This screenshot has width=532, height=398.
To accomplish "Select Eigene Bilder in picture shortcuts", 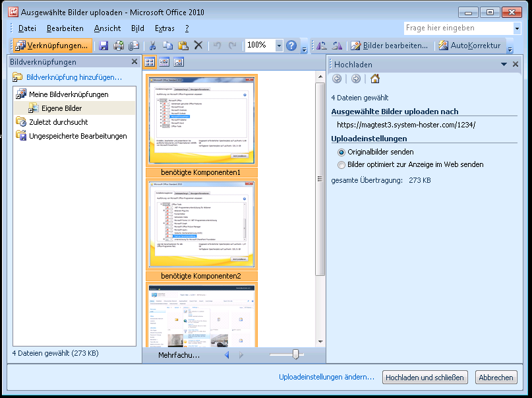I will (61, 108).
